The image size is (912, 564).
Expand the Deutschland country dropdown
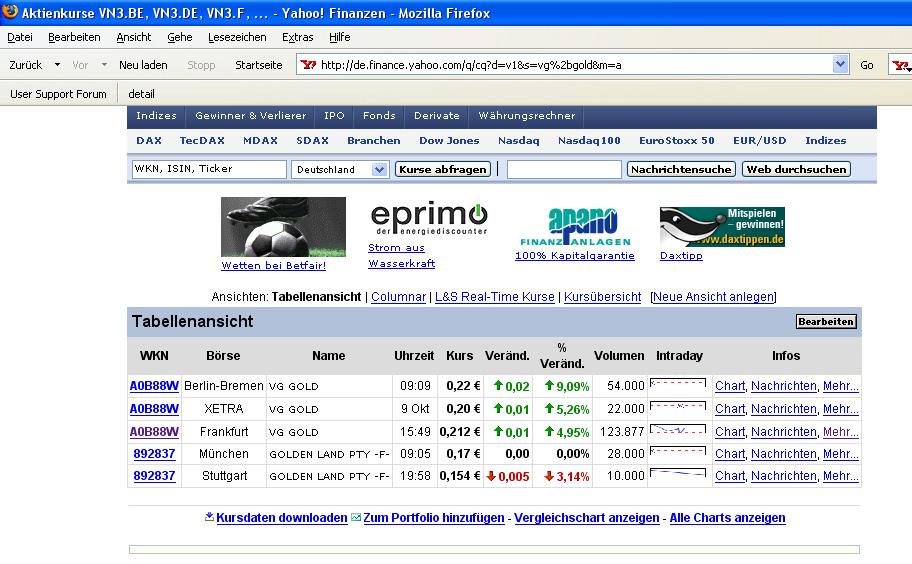(379, 169)
